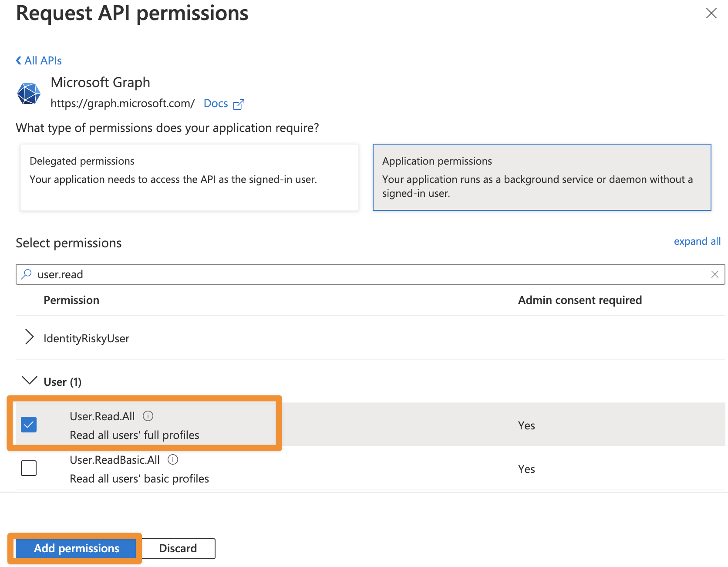Collapse the User (1) group
This screenshot has width=728, height=567.
(x=29, y=380)
